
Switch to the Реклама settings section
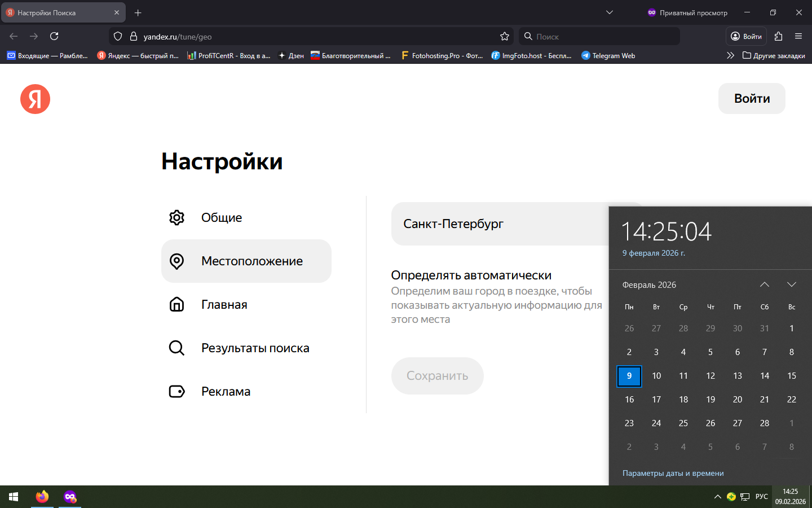click(x=226, y=392)
